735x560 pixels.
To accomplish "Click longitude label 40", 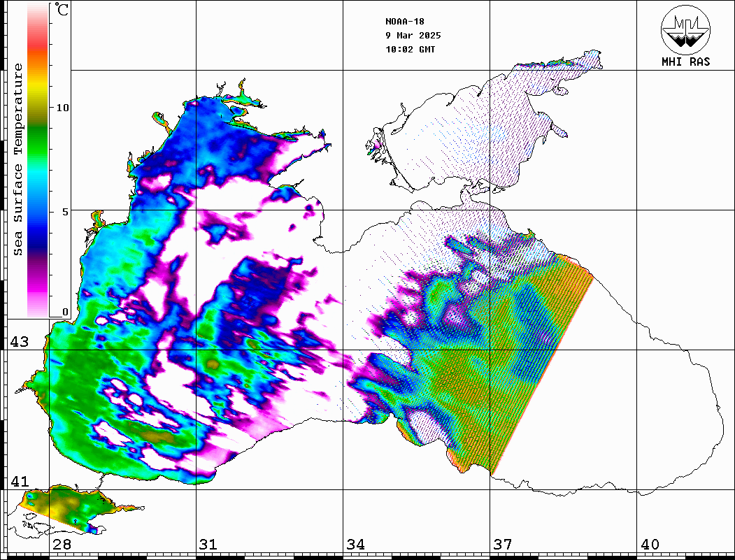I will click(650, 544).
